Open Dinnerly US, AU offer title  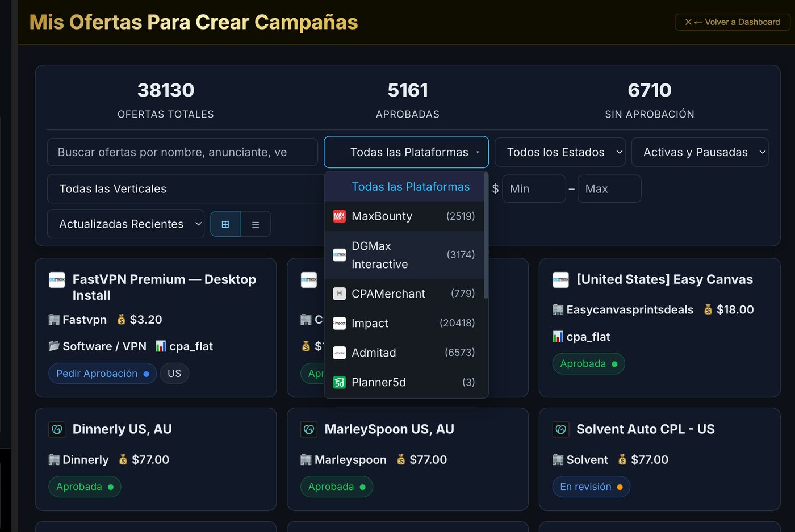122,429
